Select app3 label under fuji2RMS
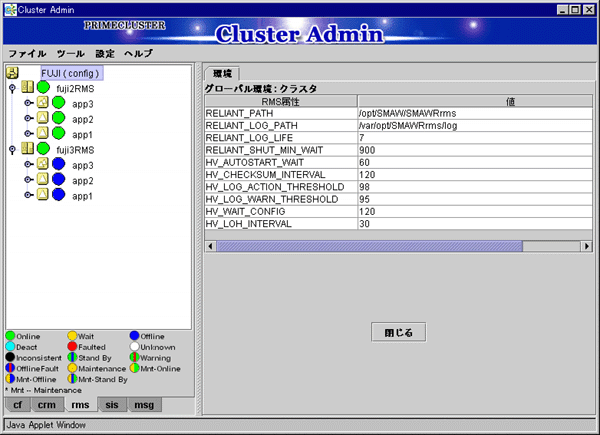 83,104
